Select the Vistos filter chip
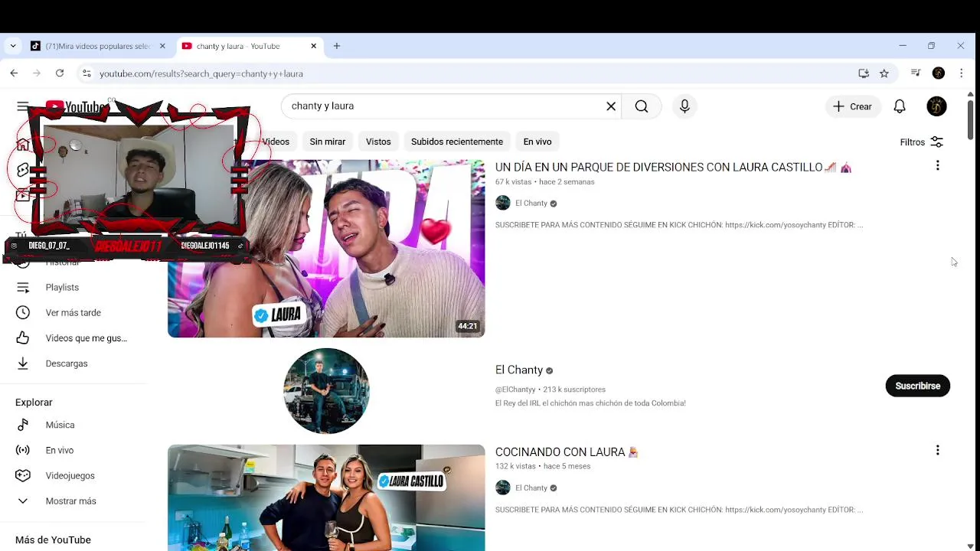The width and height of the screenshot is (980, 551). [x=378, y=142]
